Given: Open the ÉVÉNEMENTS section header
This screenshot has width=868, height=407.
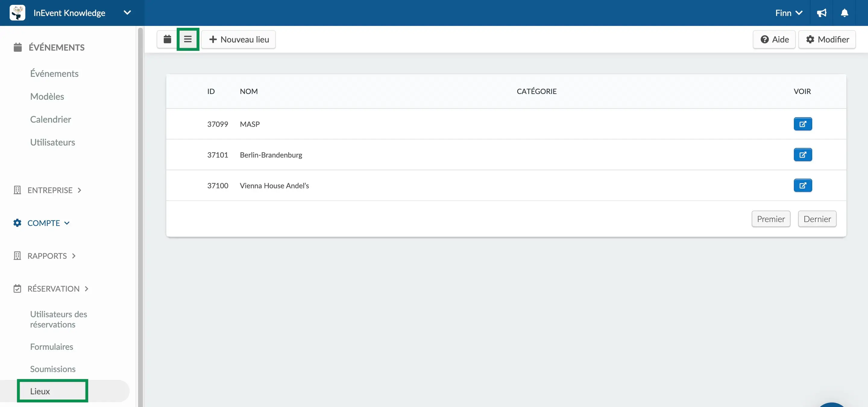Looking at the screenshot, I should 49,48.
